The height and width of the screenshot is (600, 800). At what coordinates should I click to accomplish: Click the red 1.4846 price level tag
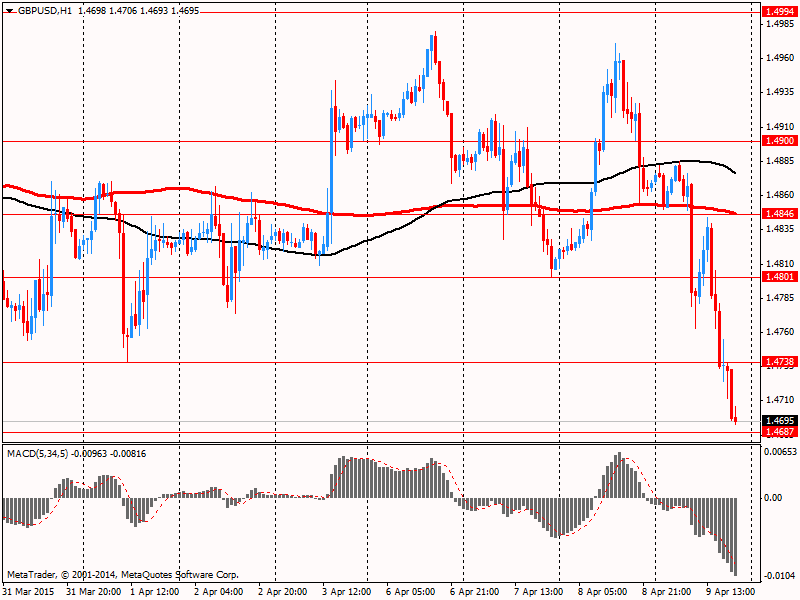(x=780, y=214)
